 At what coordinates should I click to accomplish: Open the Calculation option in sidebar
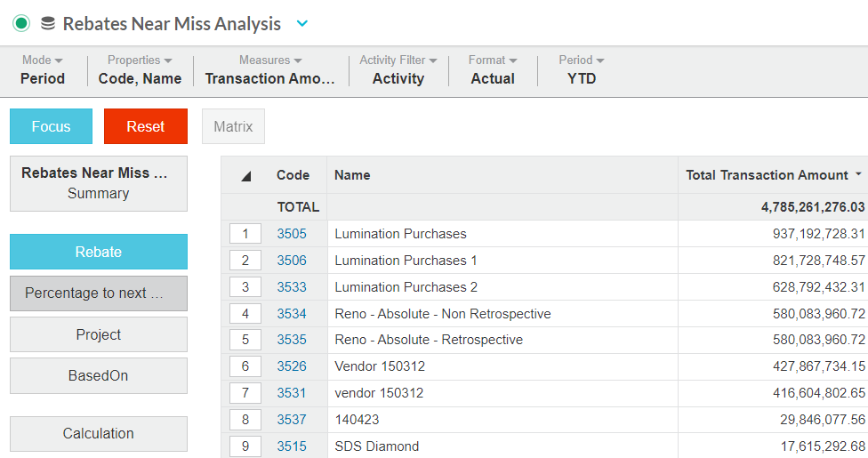pos(99,434)
